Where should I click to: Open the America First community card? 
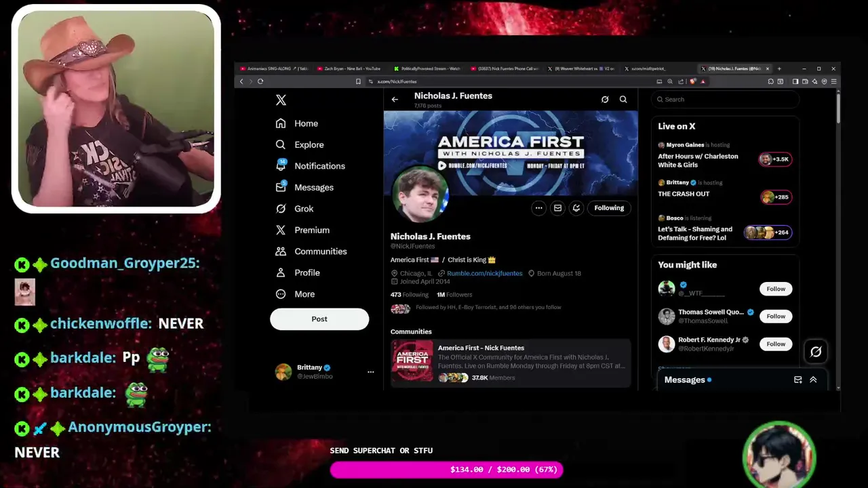point(511,363)
